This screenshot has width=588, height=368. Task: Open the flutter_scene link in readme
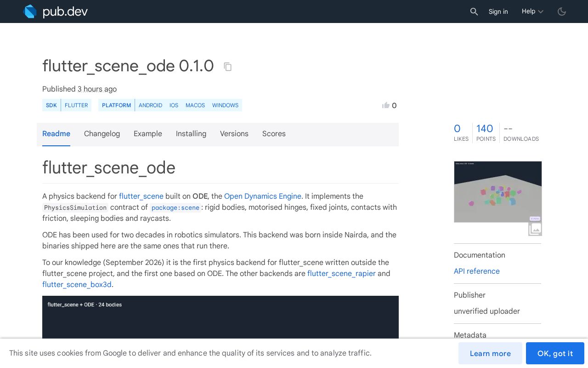[141, 196]
